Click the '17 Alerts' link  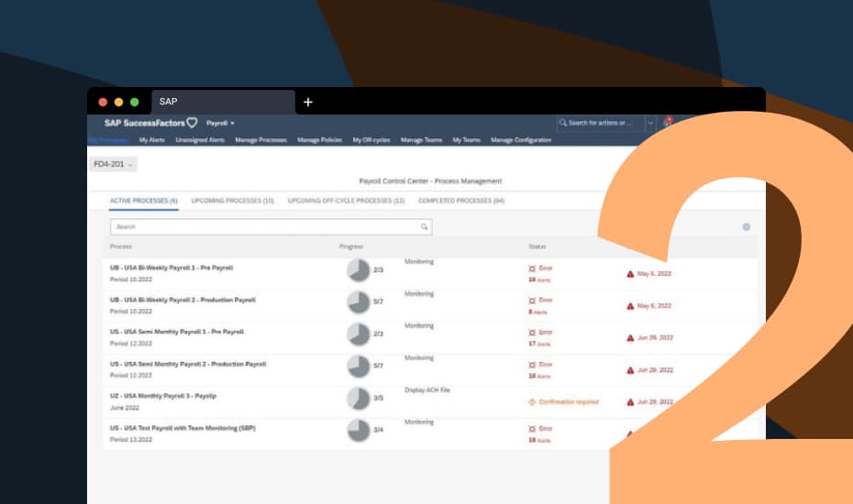point(539,345)
